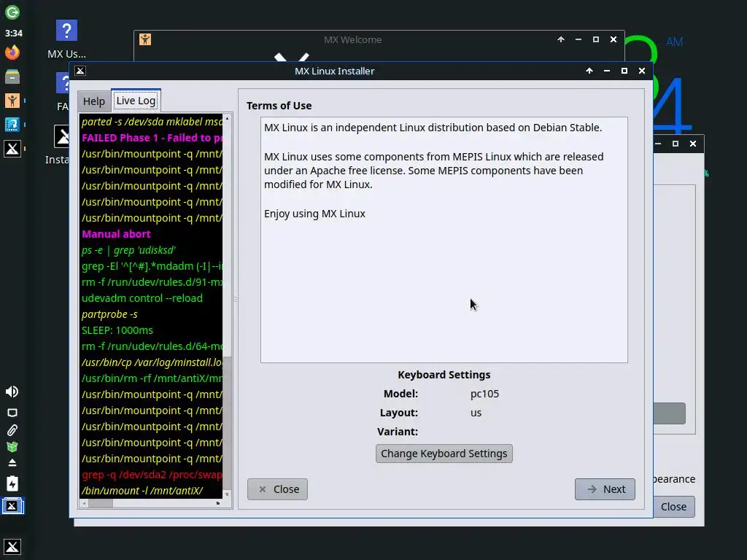Click the eject removable media icon
The image size is (747, 560).
click(12, 462)
